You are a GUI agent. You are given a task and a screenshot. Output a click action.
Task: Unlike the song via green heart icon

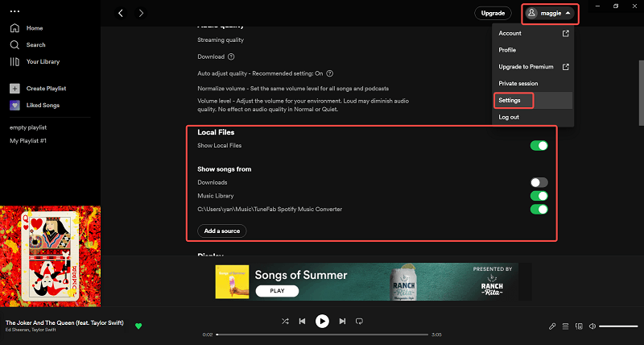138,326
